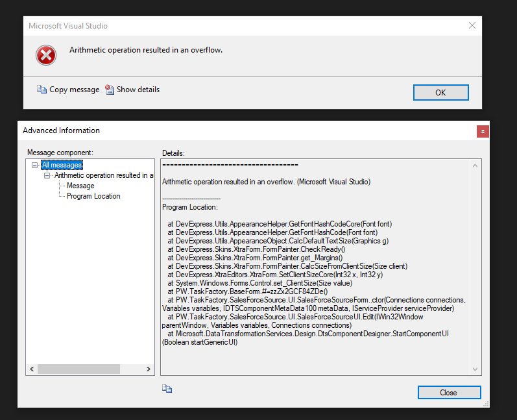This screenshot has width=517, height=420.
Task: Click the Details scroll up arrow
Action: tap(475, 166)
